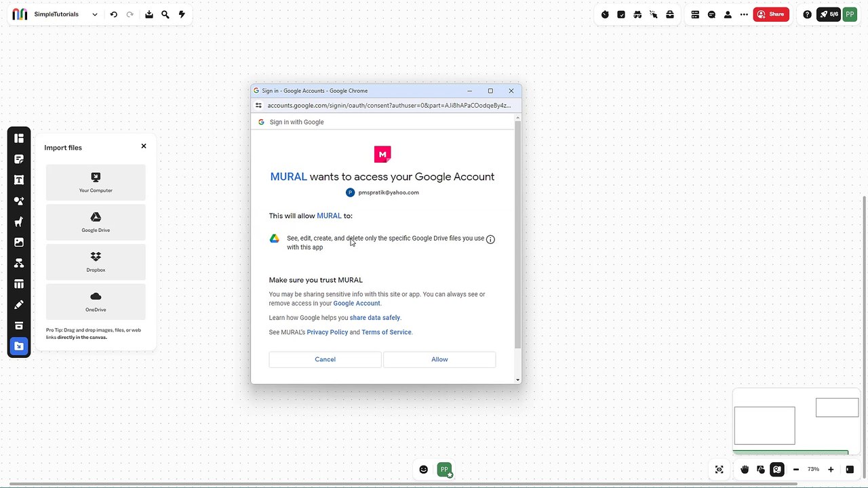Image resolution: width=868 pixels, height=488 pixels.
Task: Select the text box tool
Action: click(19, 180)
